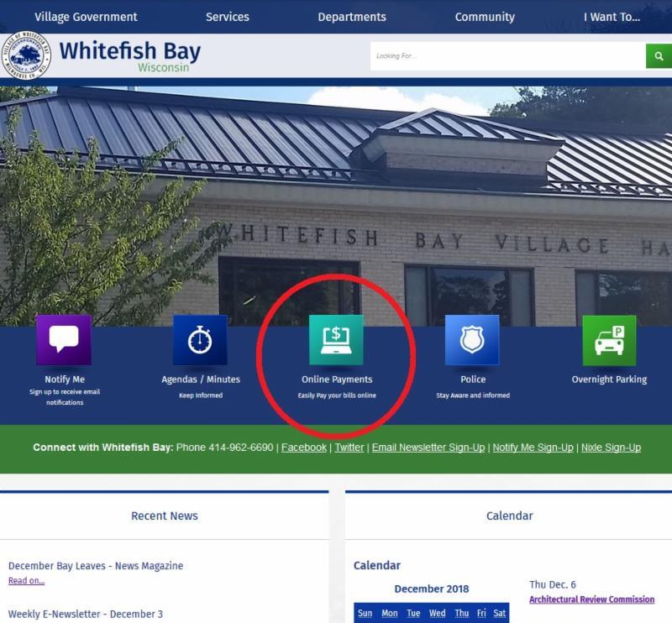The width and height of the screenshot is (672, 623).
Task: Open the Police text link
Action: pos(473,380)
